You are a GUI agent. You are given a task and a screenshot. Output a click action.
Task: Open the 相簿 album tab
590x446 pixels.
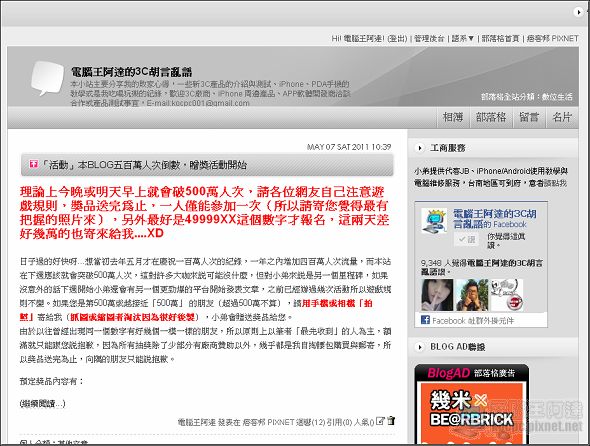[x=453, y=117]
